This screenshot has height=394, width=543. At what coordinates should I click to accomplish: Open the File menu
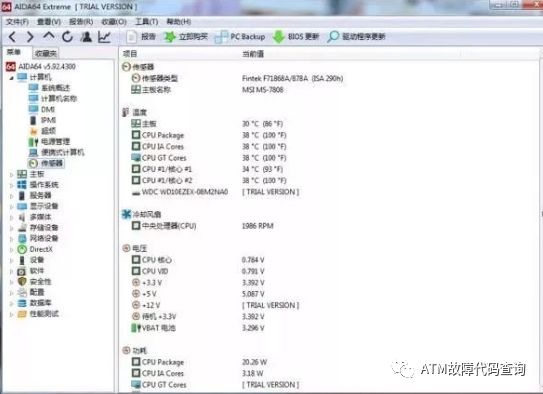pos(17,22)
